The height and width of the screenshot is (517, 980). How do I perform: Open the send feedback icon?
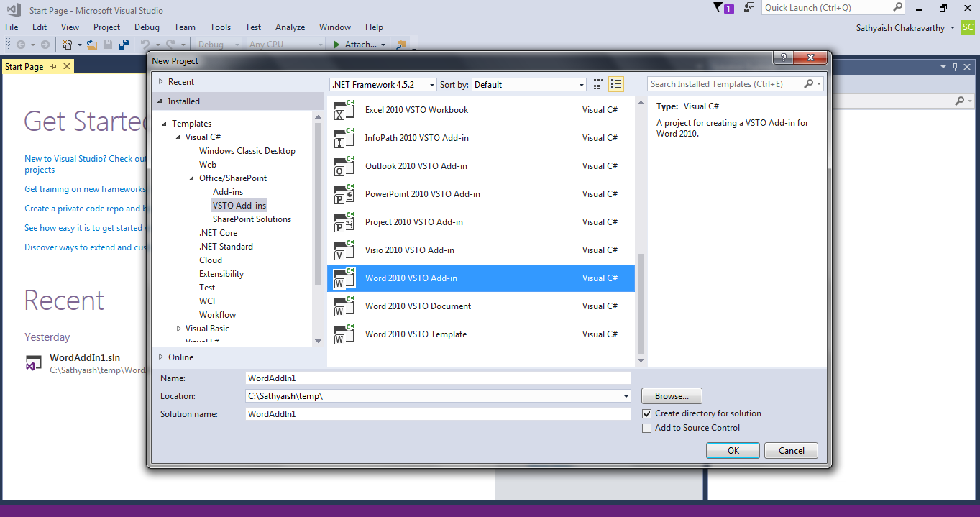click(x=749, y=8)
